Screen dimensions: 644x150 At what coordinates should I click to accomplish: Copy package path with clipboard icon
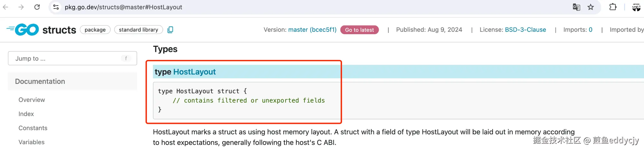pyautogui.click(x=170, y=30)
